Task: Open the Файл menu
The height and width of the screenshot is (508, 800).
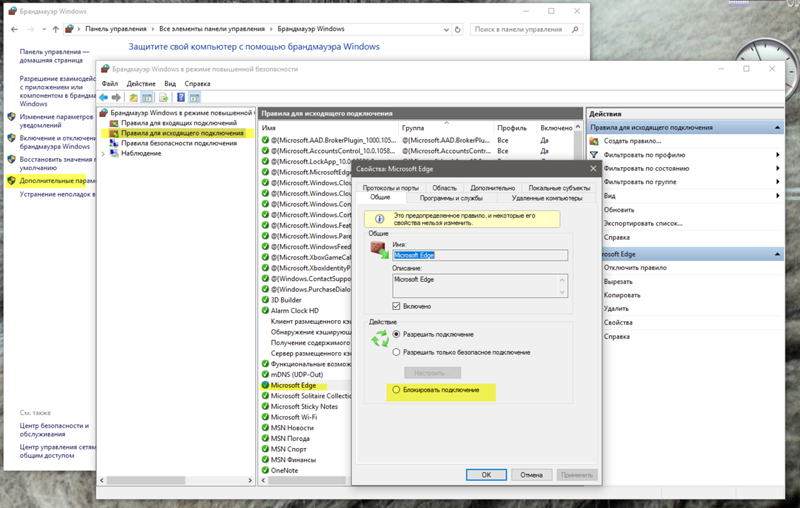Action: (x=110, y=84)
